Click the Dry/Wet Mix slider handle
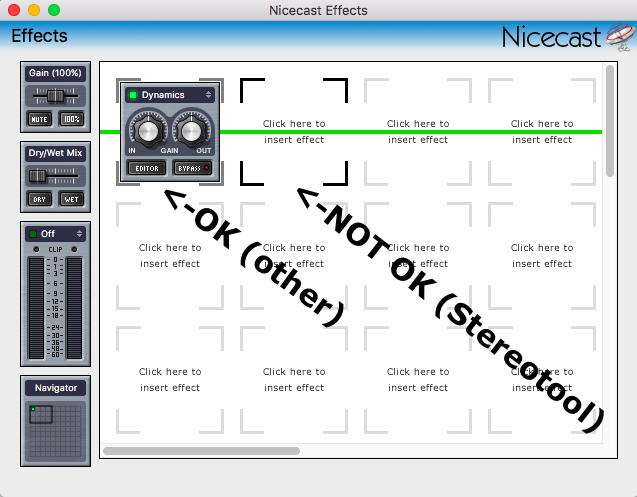 click(37, 176)
